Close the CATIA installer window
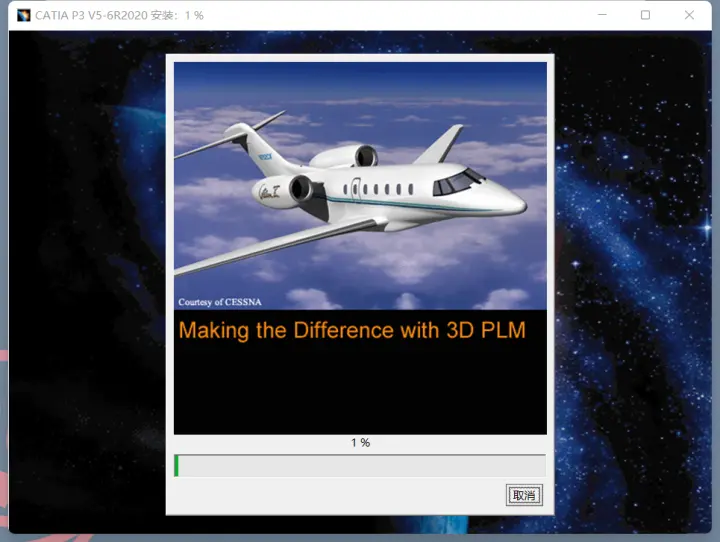The image size is (720, 542). (689, 15)
